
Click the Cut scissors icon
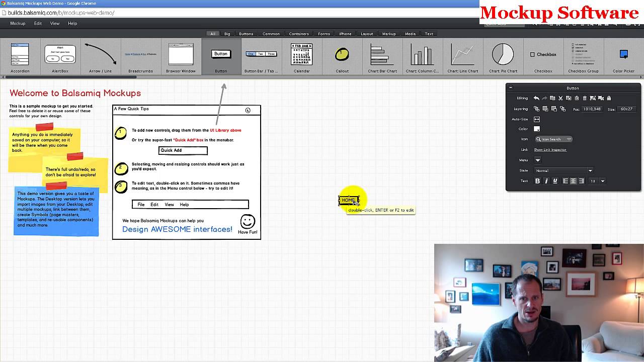point(560,98)
